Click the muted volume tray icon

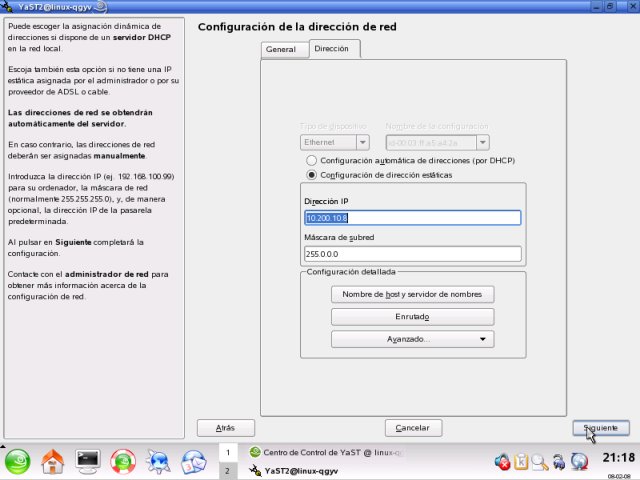click(x=502, y=462)
